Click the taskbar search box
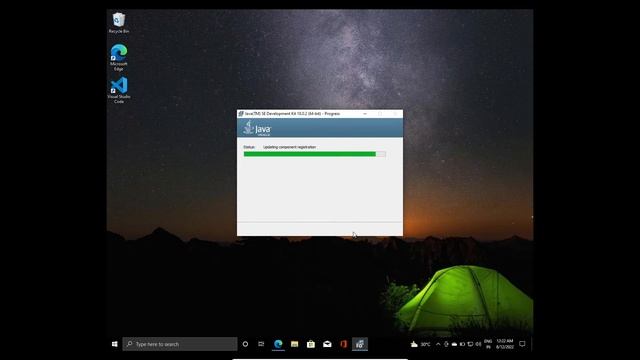This screenshot has width=640, height=360. click(x=180, y=344)
